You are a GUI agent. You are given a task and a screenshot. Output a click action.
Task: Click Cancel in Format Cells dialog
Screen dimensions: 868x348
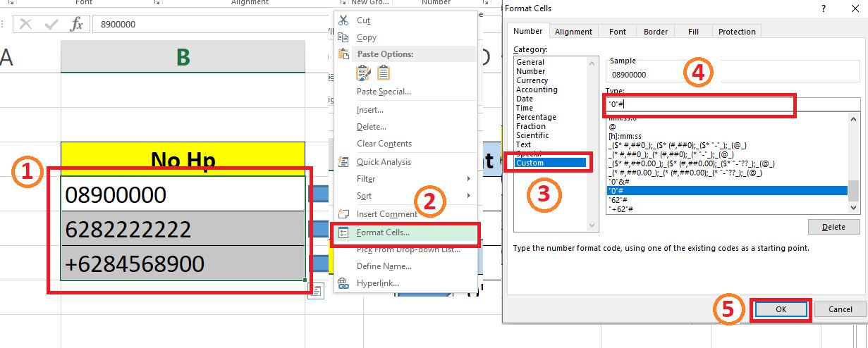coord(840,309)
